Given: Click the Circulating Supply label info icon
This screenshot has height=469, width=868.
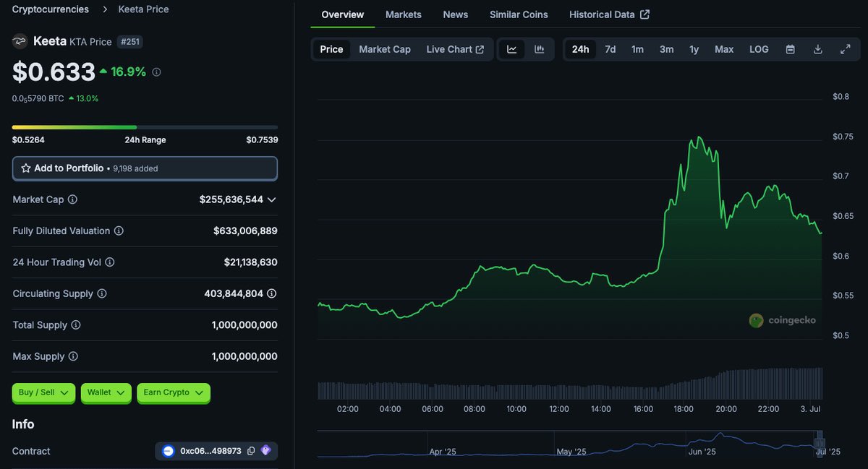Looking at the screenshot, I should [102, 294].
